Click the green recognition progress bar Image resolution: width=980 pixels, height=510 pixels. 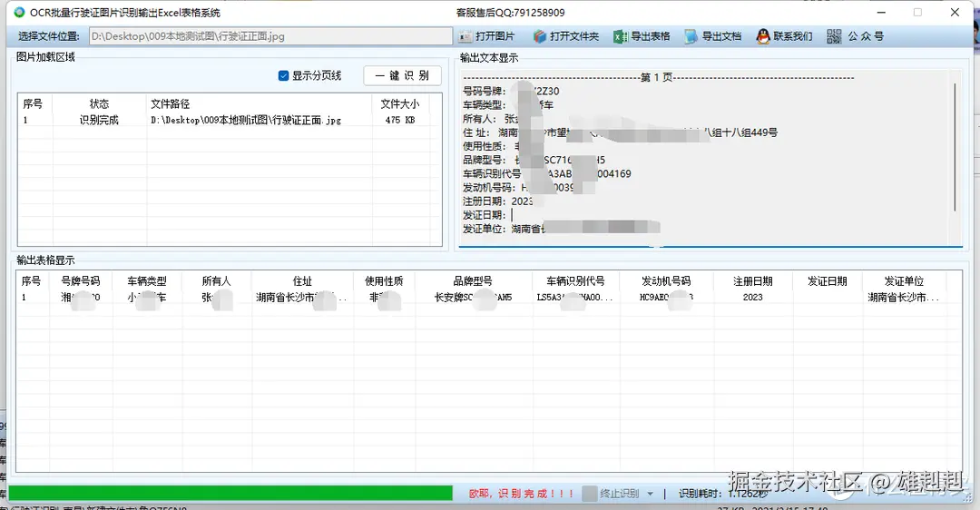(x=230, y=493)
